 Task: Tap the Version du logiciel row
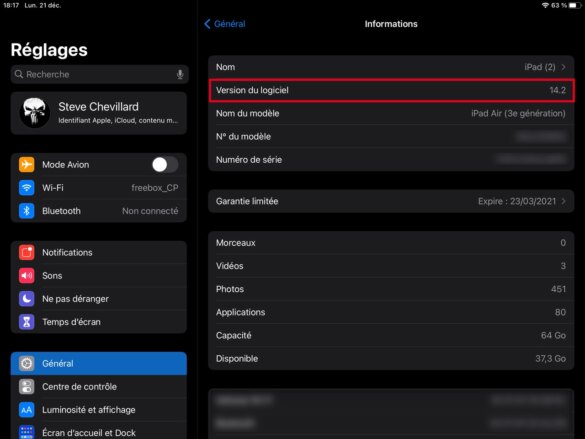pyautogui.click(x=391, y=90)
